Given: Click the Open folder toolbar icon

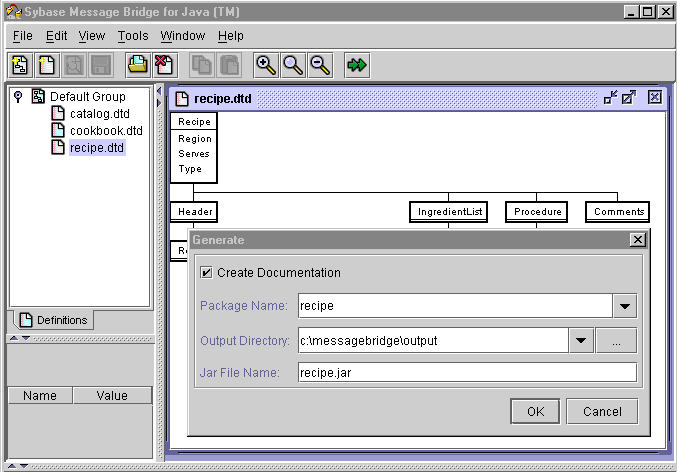Looking at the screenshot, I should pyautogui.click(x=137, y=65).
